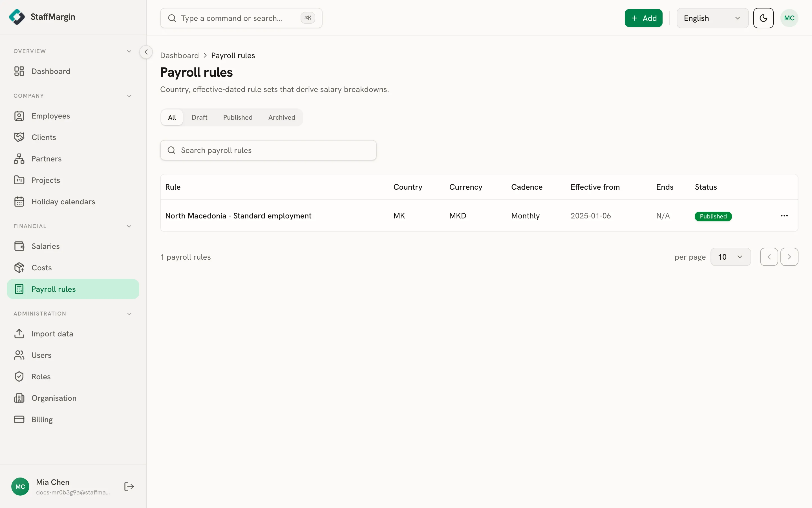Collapse the sidebar with the chevron button
Screen dimensions: 812x508
tap(146, 52)
